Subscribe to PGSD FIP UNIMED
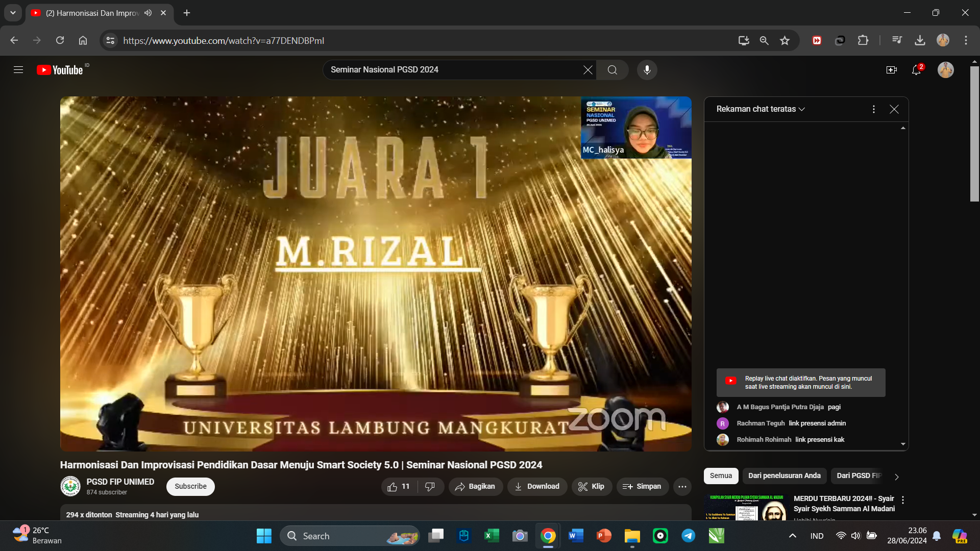The height and width of the screenshot is (551, 980). pyautogui.click(x=190, y=487)
